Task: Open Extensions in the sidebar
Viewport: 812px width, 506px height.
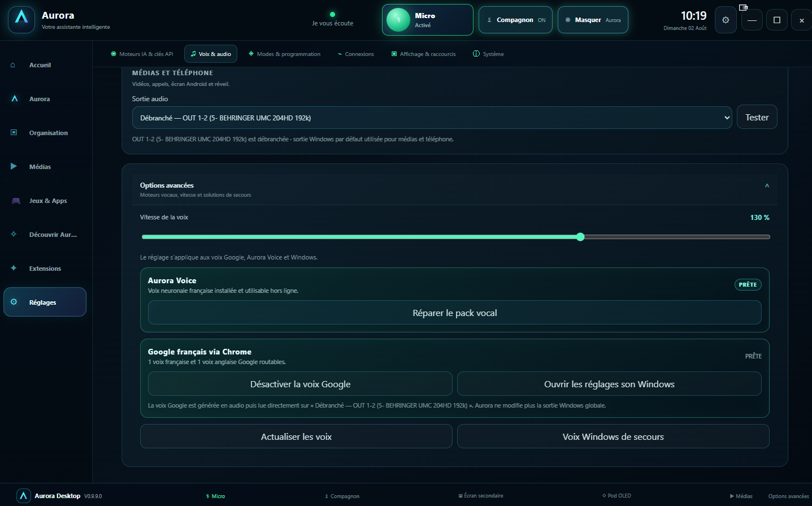Action: coord(45,269)
